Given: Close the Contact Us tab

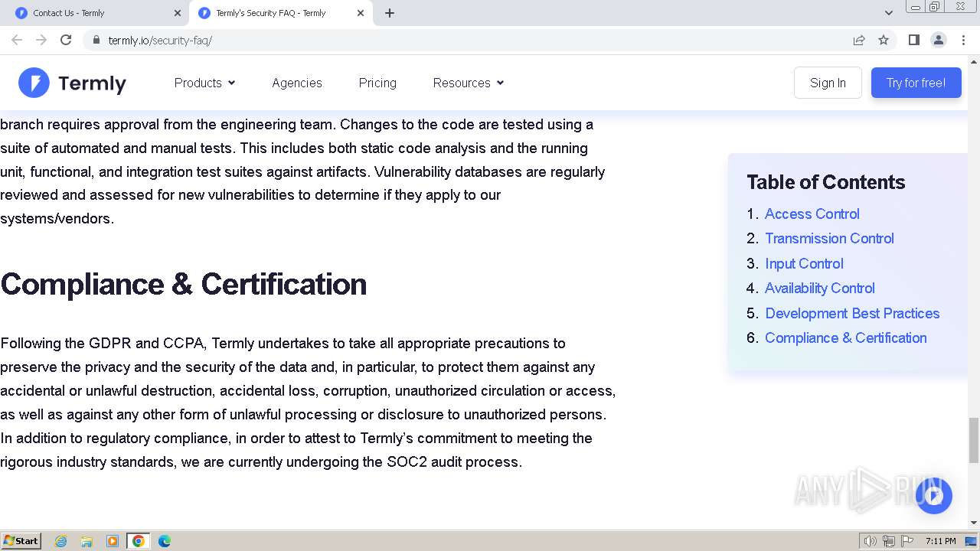Looking at the screenshot, I should [178, 13].
